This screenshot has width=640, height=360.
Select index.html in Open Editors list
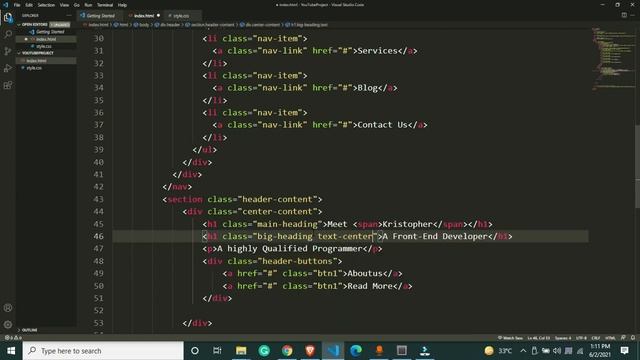tap(46, 39)
